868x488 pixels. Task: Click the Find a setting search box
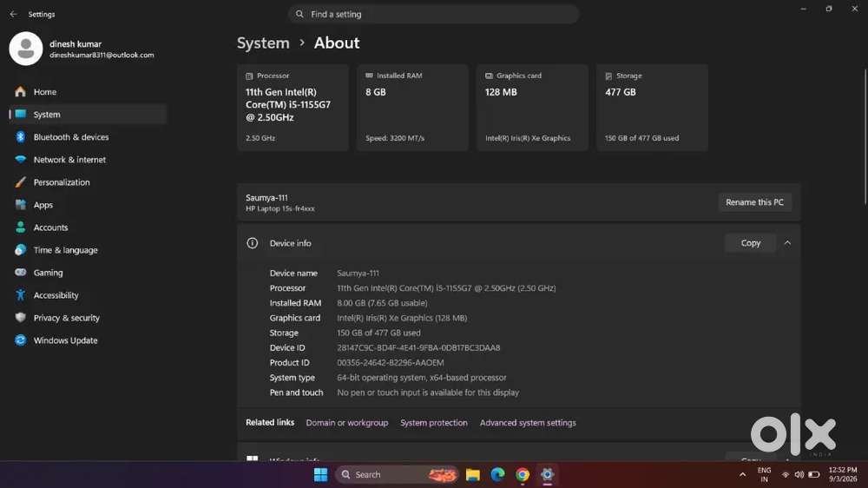[x=433, y=14]
